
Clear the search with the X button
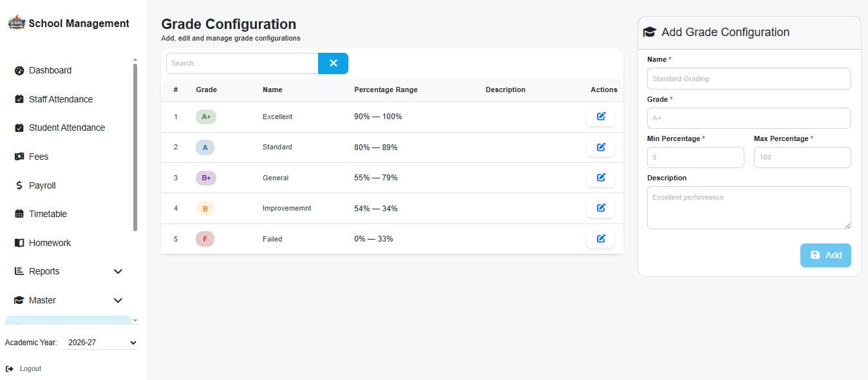point(333,63)
